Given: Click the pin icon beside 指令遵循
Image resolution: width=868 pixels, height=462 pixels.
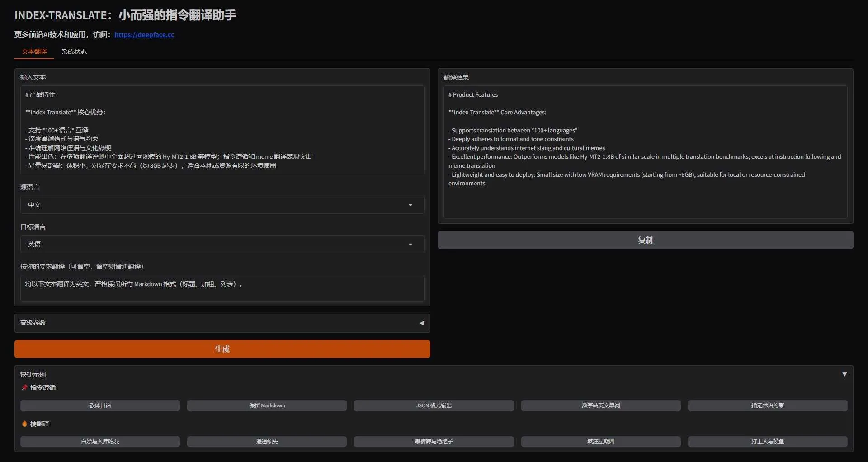Looking at the screenshot, I should [24, 387].
